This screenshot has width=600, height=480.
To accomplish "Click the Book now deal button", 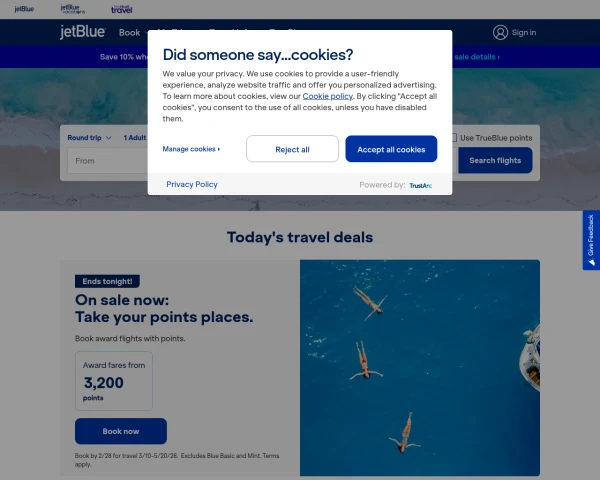I will (x=121, y=431).
